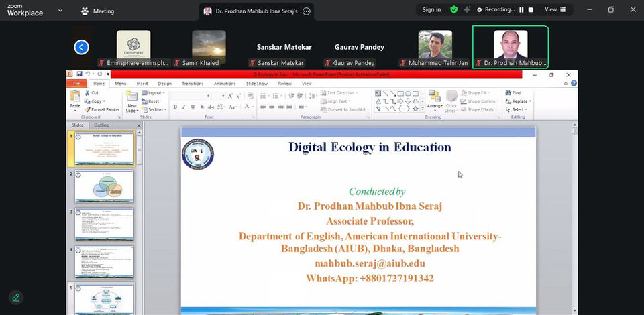Open the Zoom Workplace dropdown chevron

pyautogui.click(x=60, y=10)
